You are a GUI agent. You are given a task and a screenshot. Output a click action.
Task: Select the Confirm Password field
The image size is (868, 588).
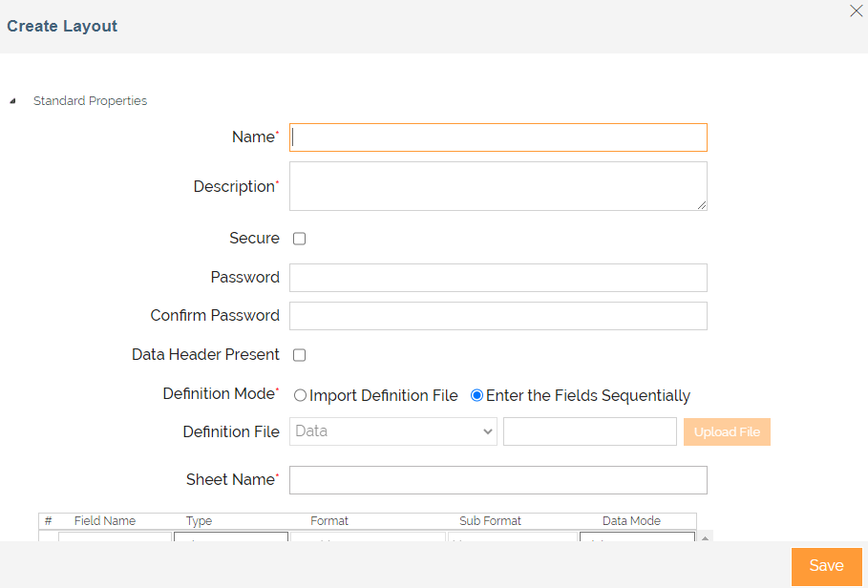(498, 316)
